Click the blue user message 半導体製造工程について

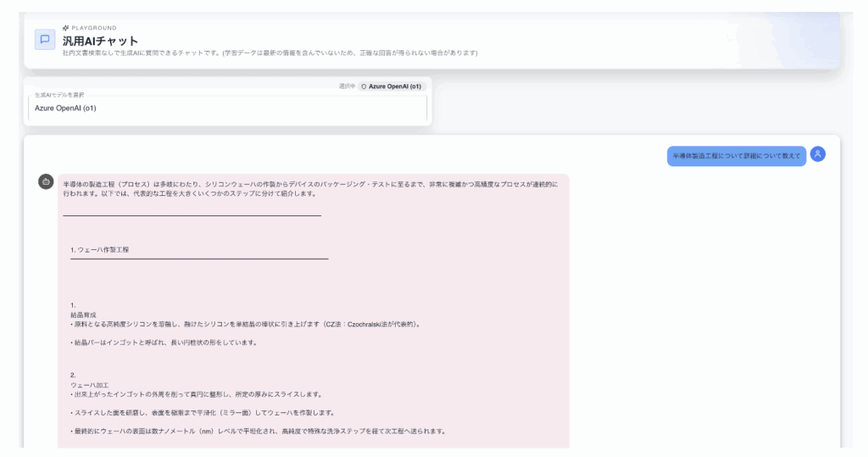click(736, 156)
